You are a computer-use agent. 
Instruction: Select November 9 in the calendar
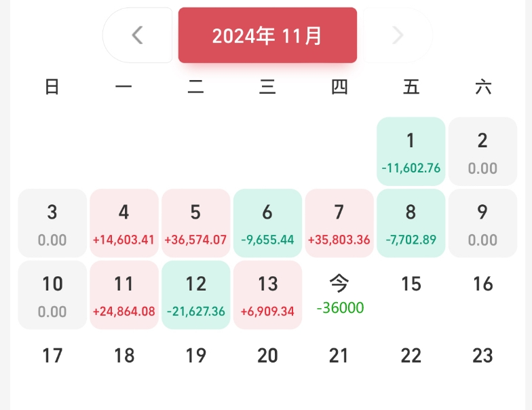482,223
